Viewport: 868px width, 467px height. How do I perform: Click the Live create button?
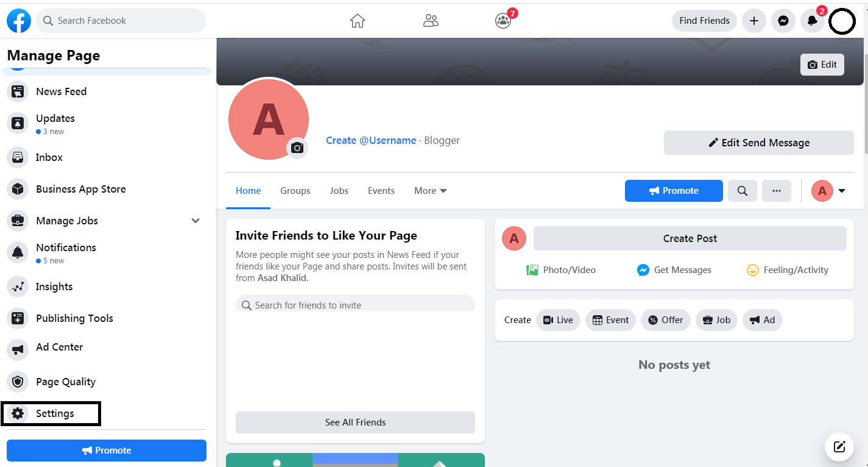(x=558, y=320)
